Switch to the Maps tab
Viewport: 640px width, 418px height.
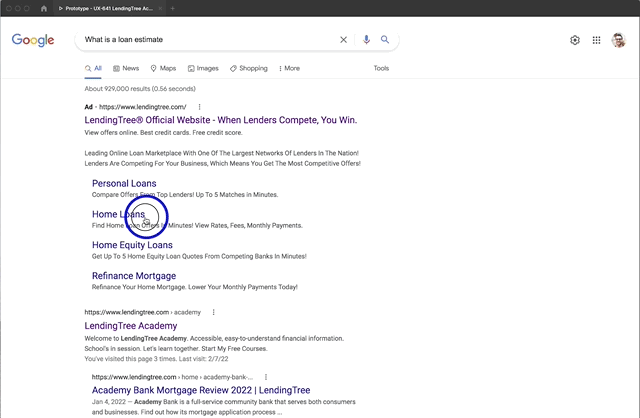(163, 69)
